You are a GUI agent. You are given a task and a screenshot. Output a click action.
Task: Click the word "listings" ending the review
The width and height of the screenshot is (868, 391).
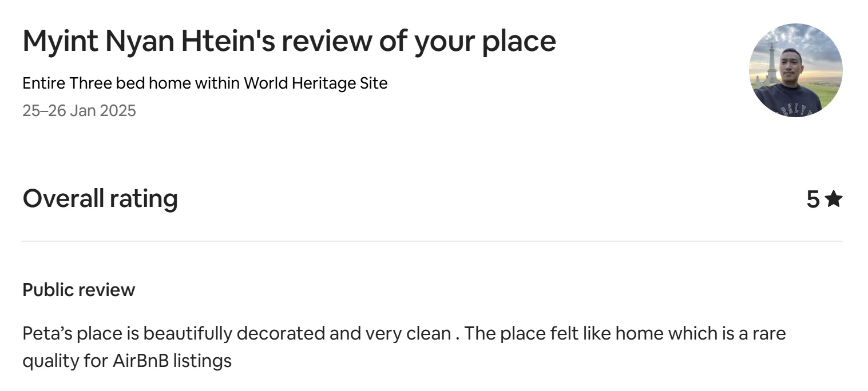pos(203,361)
